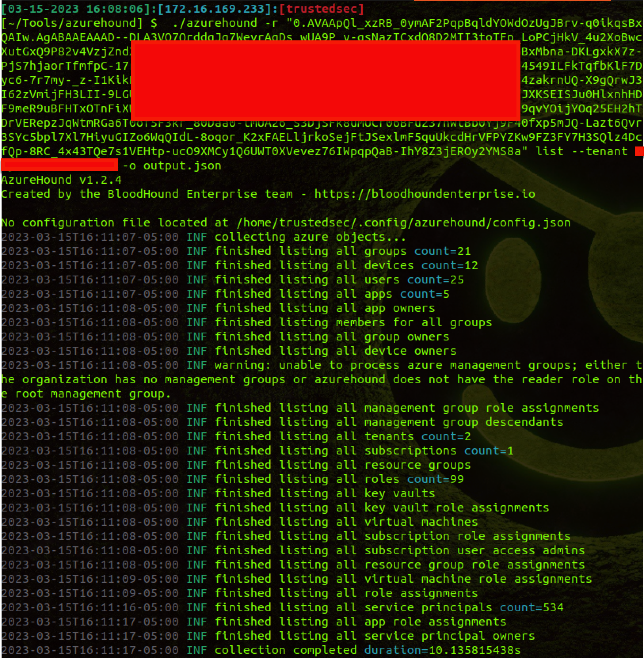Click the AzureHound v1.2.4 version line

61,180
